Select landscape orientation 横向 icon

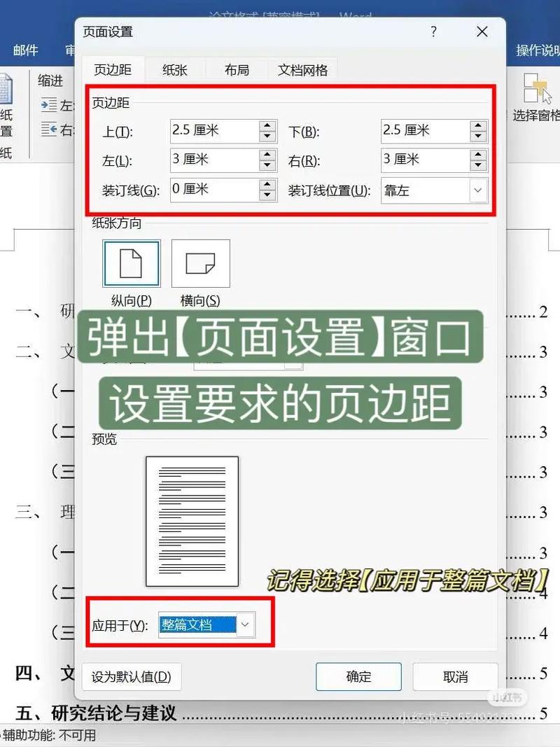(x=200, y=263)
